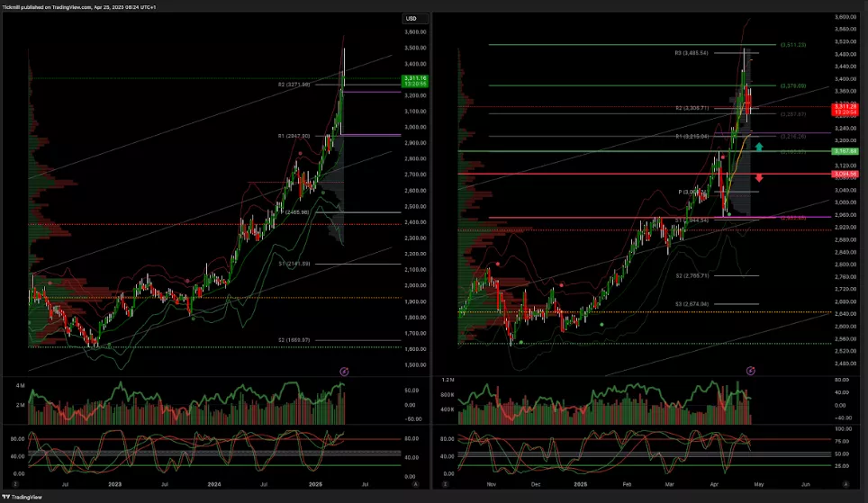Click the purple lightning icon on left chart
The height and width of the screenshot is (503, 868).
344,371
